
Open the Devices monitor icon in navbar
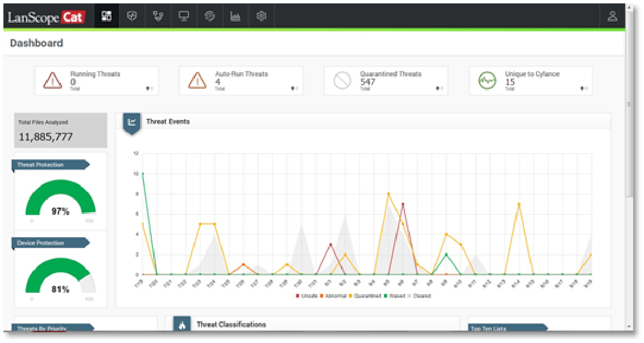point(184,16)
